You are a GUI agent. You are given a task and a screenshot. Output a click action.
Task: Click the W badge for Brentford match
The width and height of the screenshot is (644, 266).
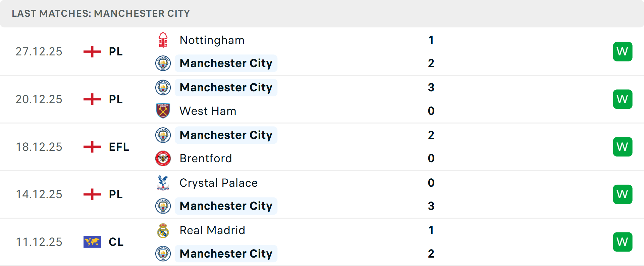[623, 147]
